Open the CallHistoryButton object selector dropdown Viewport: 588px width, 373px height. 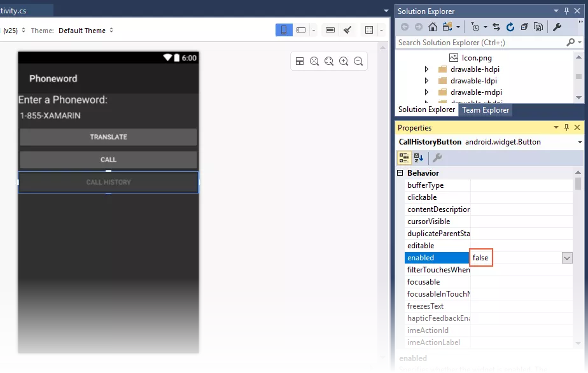(x=580, y=142)
